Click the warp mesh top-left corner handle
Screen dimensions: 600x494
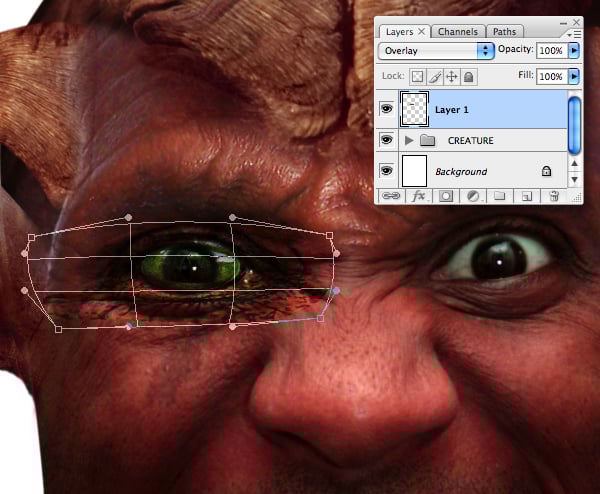31,238
